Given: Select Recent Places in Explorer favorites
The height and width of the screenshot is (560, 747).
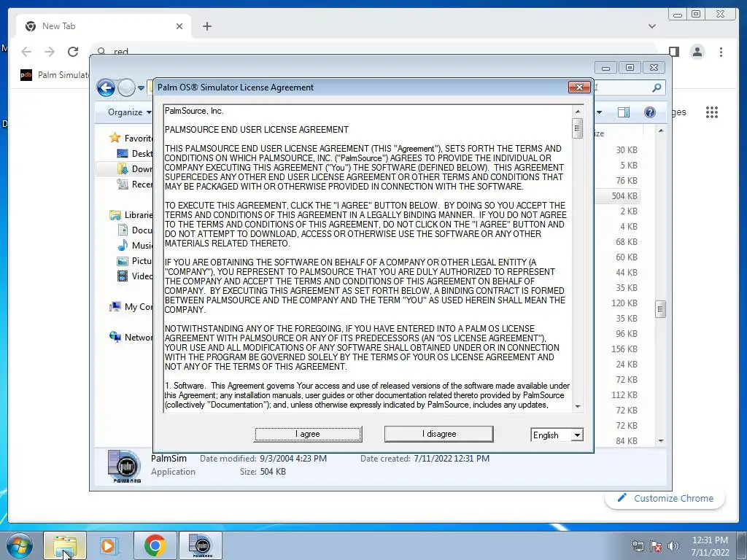Looking at the screenshot, I should [135, 184].
